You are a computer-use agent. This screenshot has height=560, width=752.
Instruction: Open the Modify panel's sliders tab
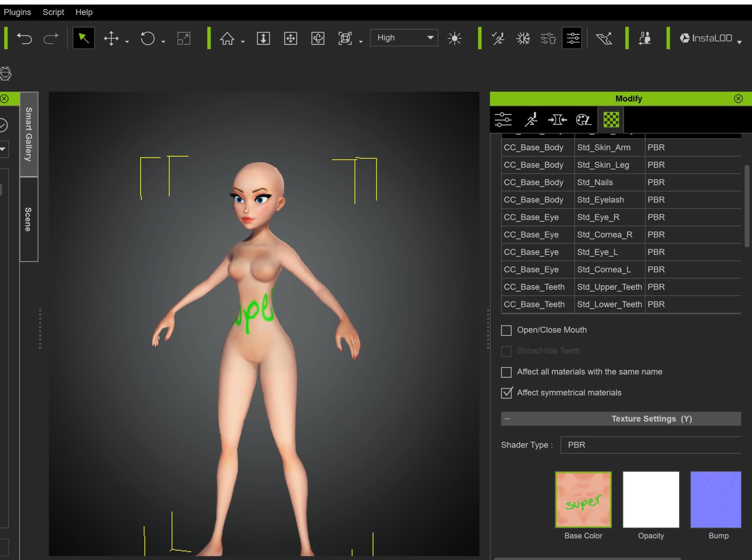503,120
